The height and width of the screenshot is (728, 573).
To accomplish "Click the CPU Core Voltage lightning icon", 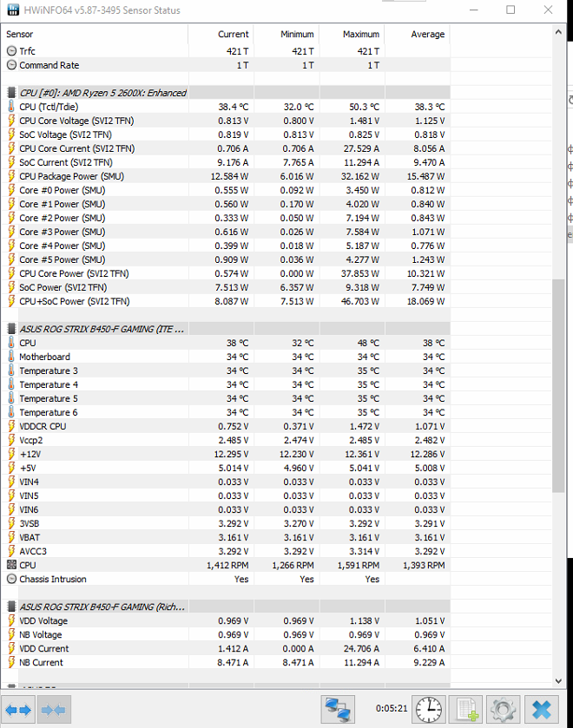I will (11, 121).
